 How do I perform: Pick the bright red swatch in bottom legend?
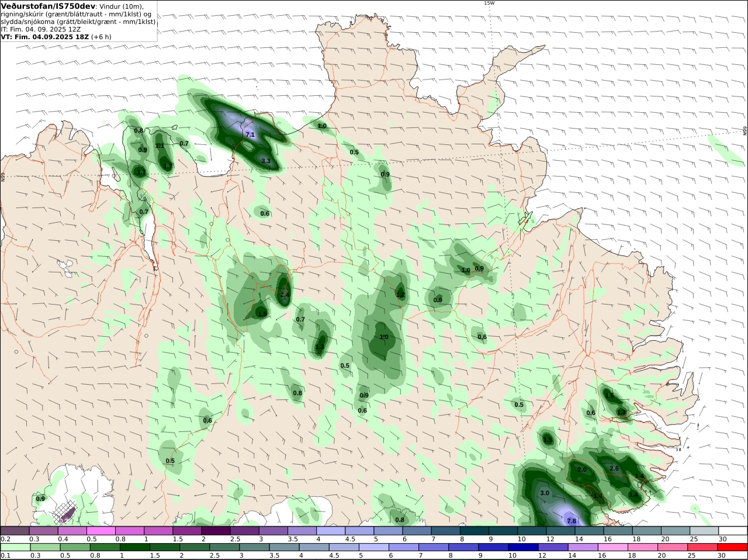pyautogui.click(x=733, y=548)
